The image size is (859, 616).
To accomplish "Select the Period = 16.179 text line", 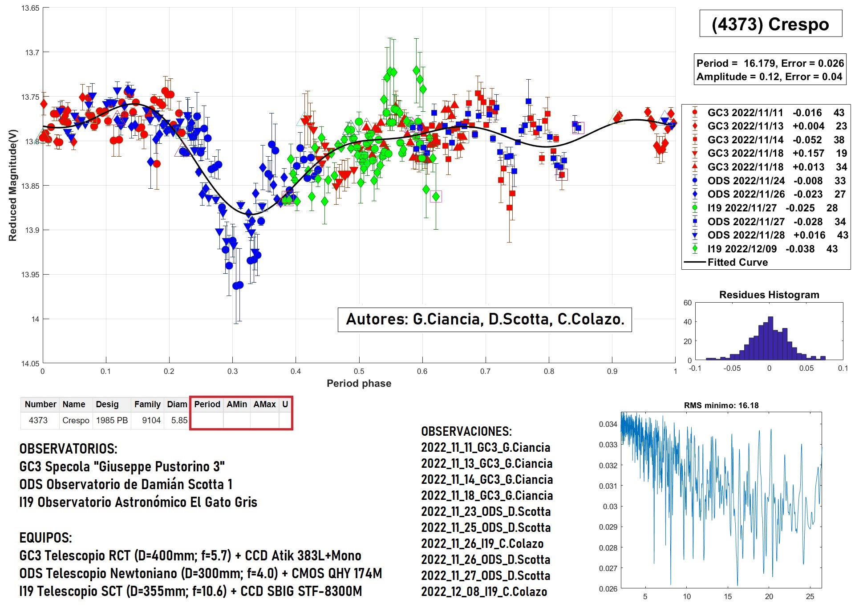I will click(x=770, y=63).
